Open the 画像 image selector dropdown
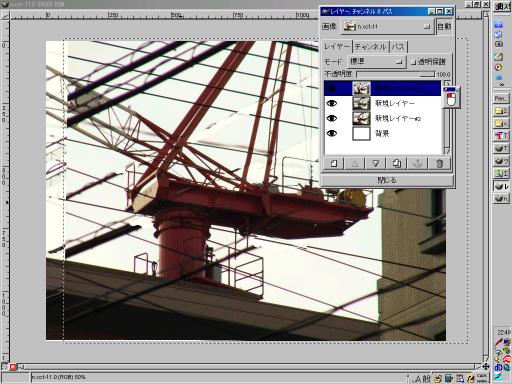 [x=387, y=27]
